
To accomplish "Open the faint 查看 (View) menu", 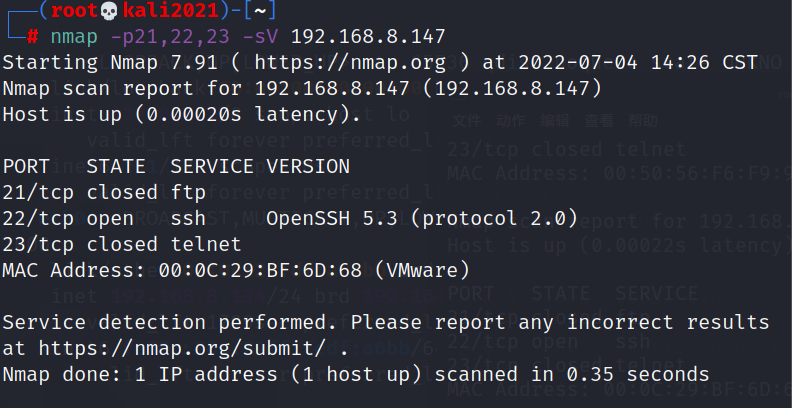I will point(600,120).
